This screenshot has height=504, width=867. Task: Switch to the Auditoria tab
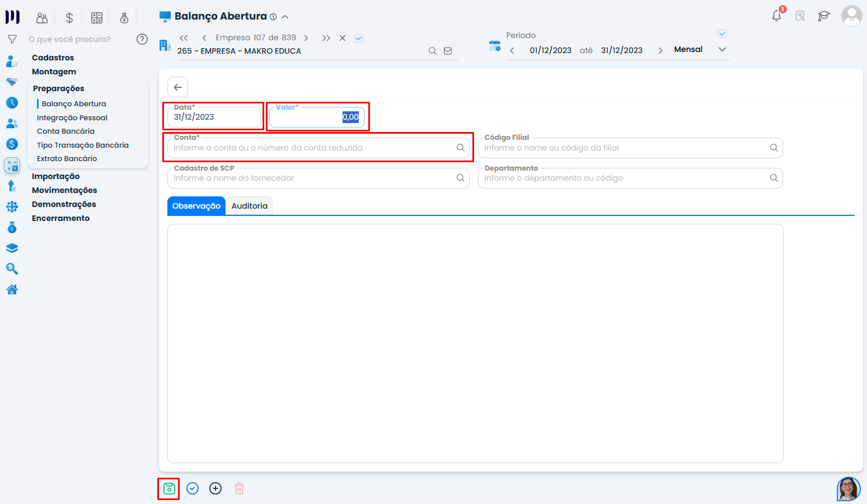pos(249,206)
